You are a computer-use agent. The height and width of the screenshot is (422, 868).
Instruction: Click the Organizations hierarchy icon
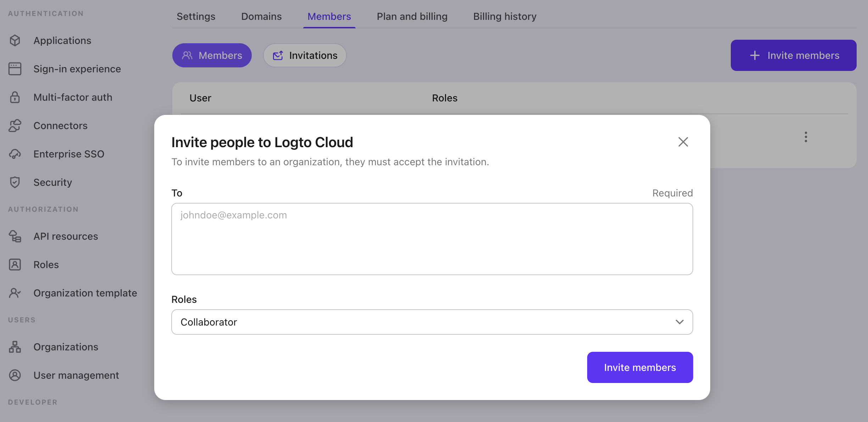coord(15,347)
